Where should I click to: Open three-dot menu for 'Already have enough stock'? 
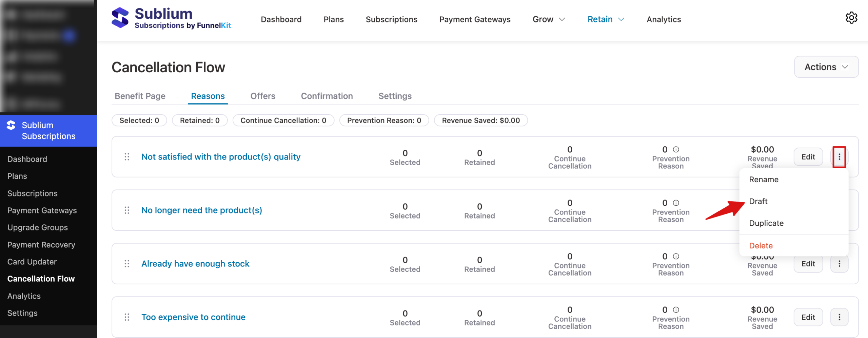[839, 264]
